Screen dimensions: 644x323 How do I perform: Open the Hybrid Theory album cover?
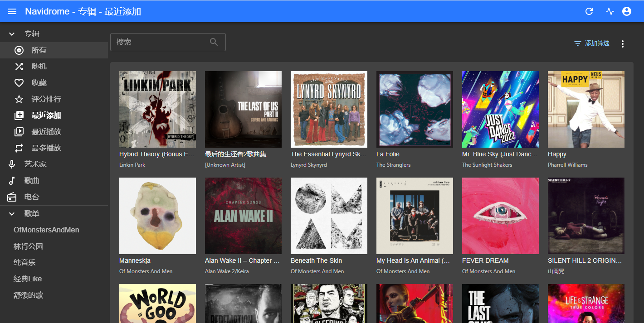[x=157, y=109]
